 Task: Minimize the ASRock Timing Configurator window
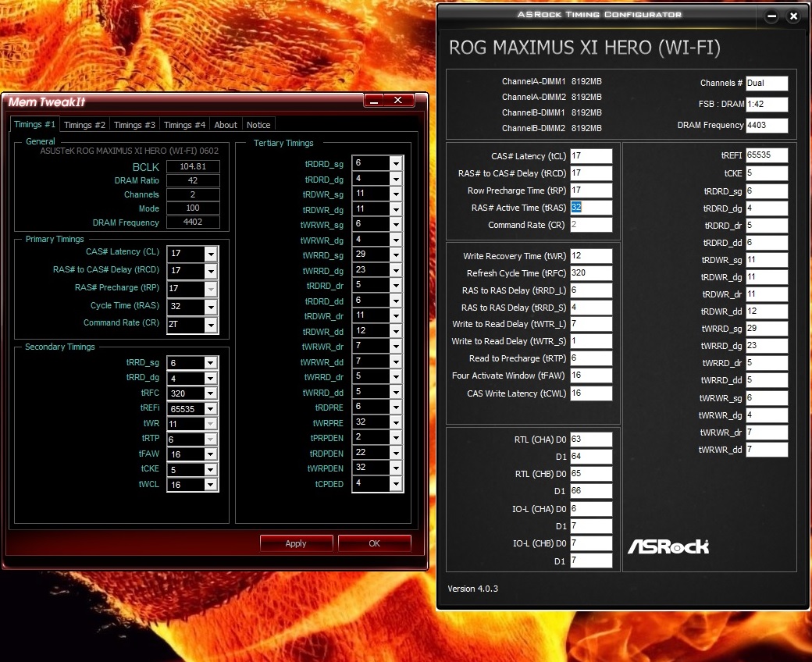click(x=771, y=16)
